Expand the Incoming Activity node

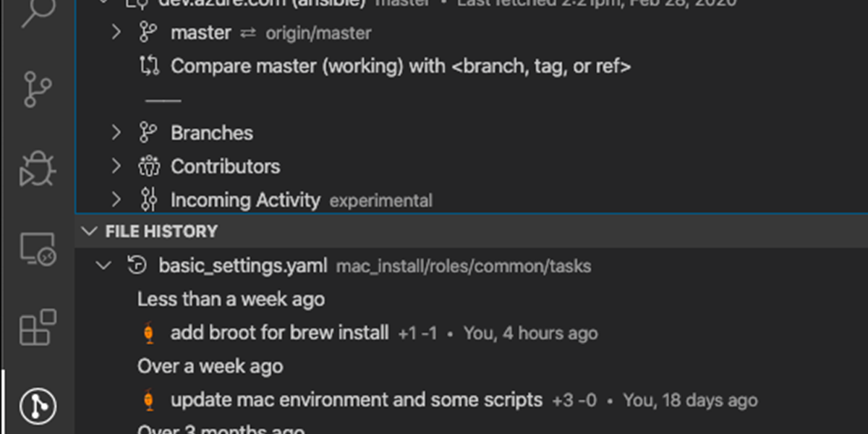pos(116,200)
